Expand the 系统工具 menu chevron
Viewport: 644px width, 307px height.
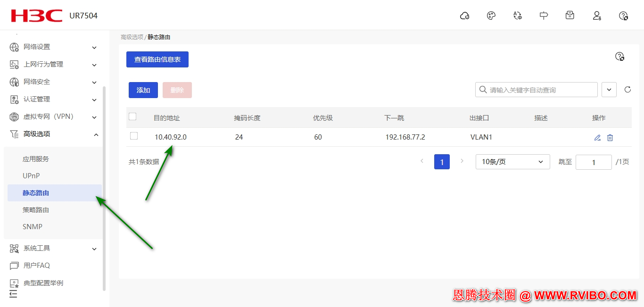[x=94, y=249]
